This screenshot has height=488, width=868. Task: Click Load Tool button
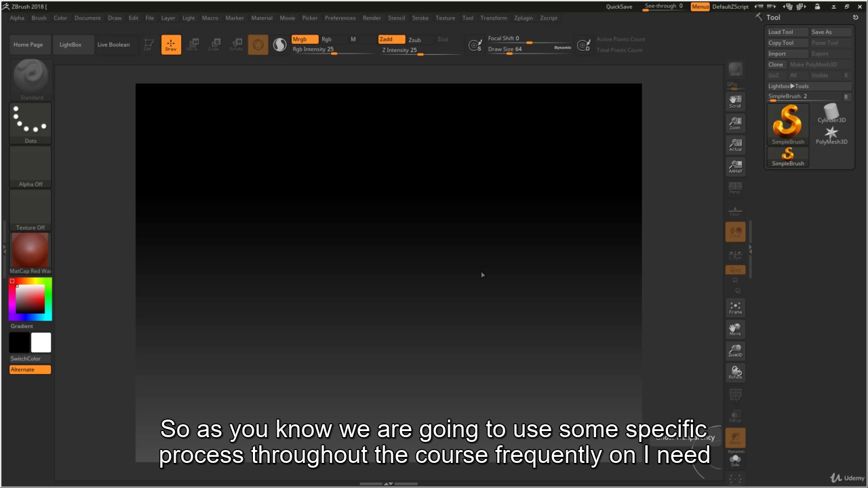787,32
